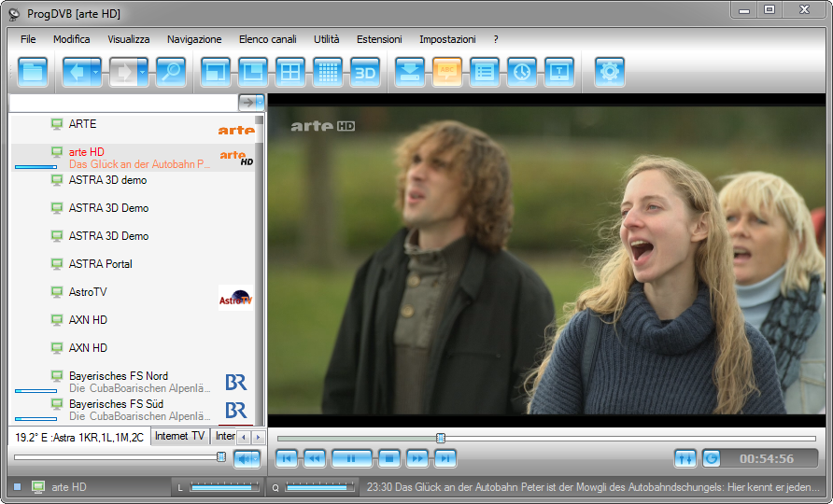Select the arte HD channel
833x504 pixels.
(x=133, y=158)
